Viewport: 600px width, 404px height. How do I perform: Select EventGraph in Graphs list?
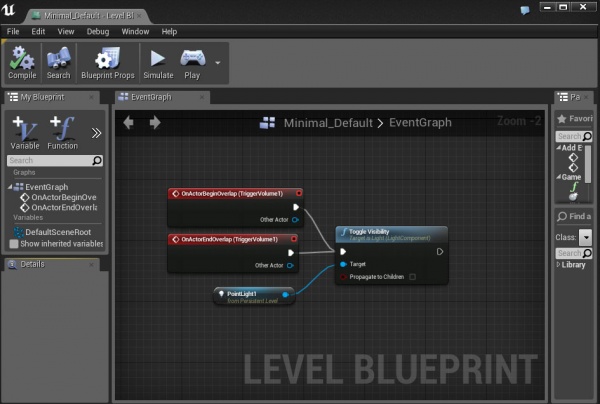pos(46,187)
